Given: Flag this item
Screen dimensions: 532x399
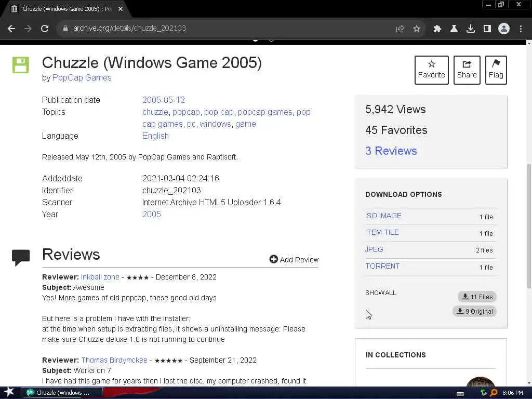Looking at the screenshot, I should click(496, 70).
